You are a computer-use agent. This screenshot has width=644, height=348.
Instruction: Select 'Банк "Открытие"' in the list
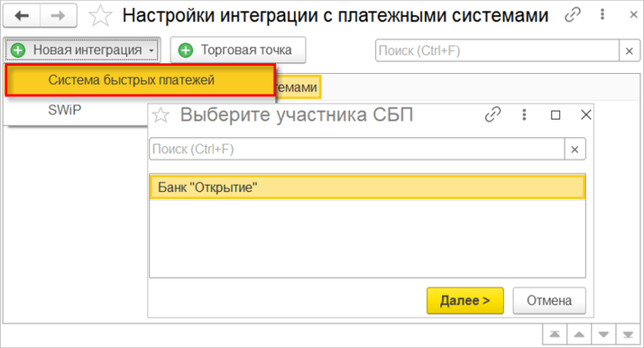click(x=367, y=188)
